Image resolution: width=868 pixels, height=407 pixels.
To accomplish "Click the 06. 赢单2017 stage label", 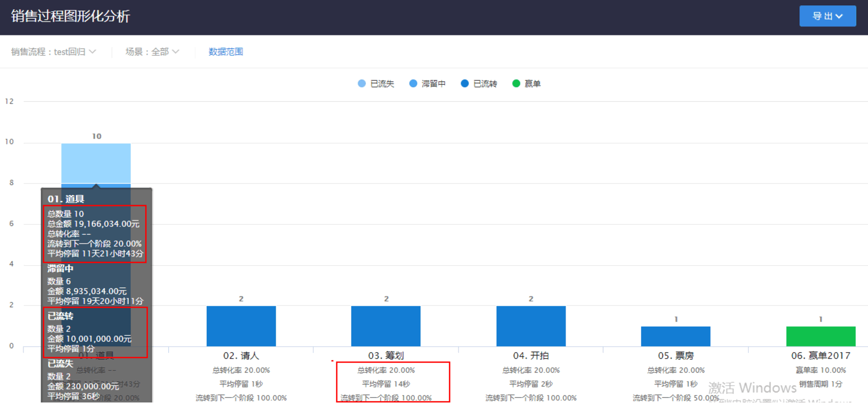I will point(821,356).
